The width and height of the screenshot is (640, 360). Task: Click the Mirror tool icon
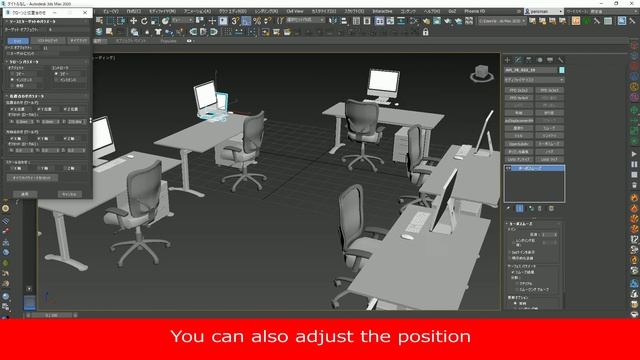pyautogui.click(x=333, y=21)
